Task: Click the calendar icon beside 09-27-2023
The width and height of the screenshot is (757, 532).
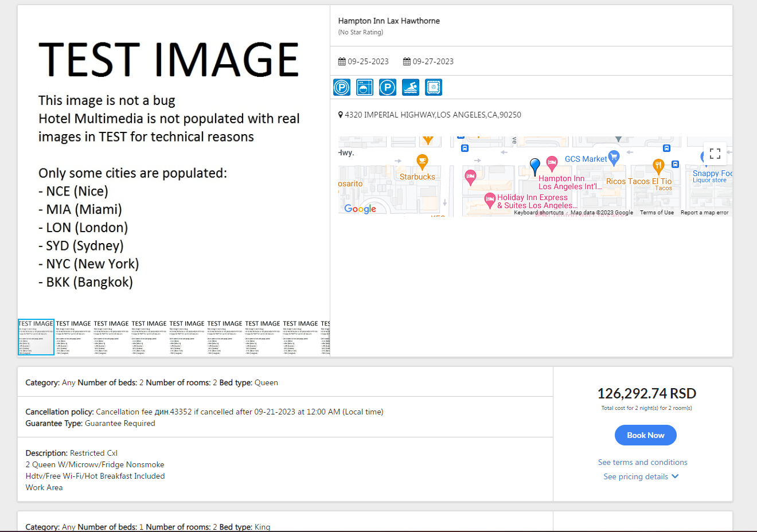Action: tap(407, 61)
